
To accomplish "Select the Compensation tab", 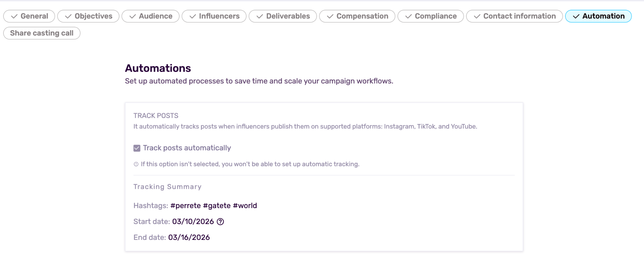I will [x=357, y=16].
